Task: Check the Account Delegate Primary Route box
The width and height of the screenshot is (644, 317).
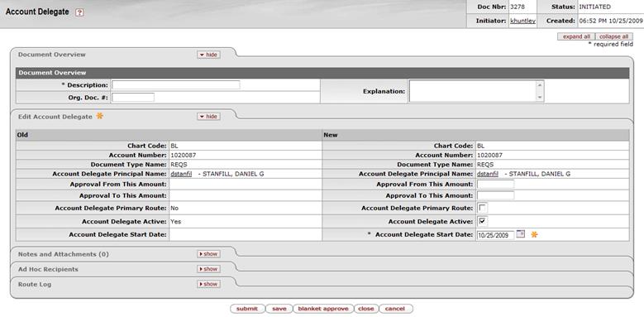Action: point(482,208)
